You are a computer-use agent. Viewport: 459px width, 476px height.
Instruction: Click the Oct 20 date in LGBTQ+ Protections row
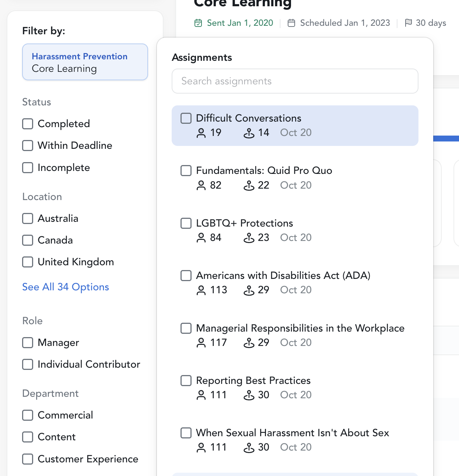click(296, 238)
